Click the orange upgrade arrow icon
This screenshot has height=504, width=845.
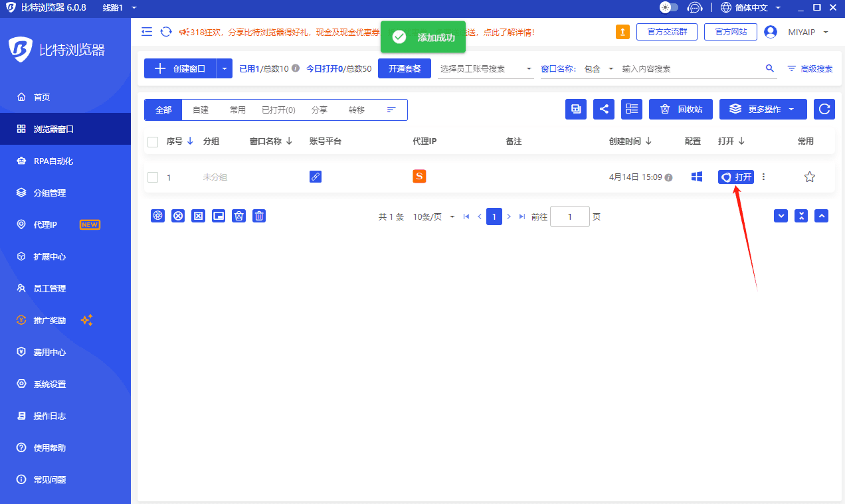622,32
